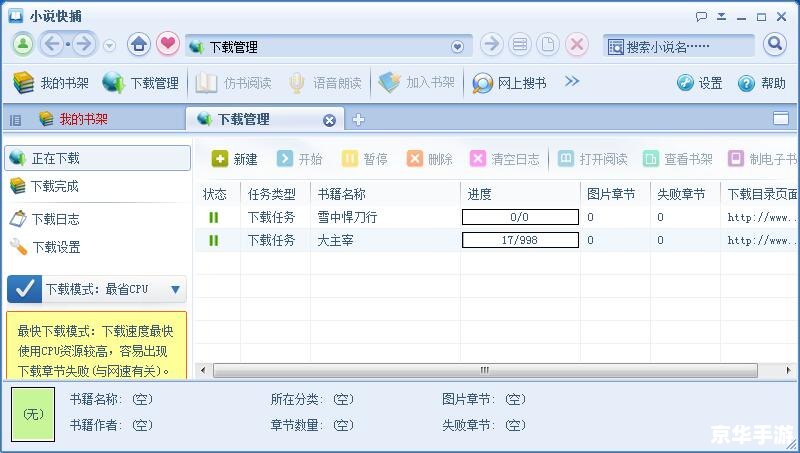Click 我的书架 in the main toolbar
The image size is (800, 453).
(52, 83)
